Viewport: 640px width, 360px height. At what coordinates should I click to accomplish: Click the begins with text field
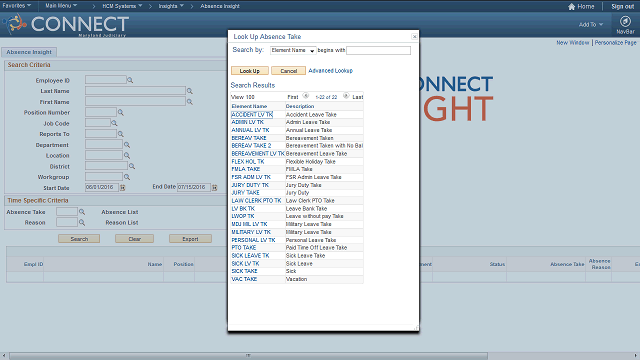click(x=378, y=50)
